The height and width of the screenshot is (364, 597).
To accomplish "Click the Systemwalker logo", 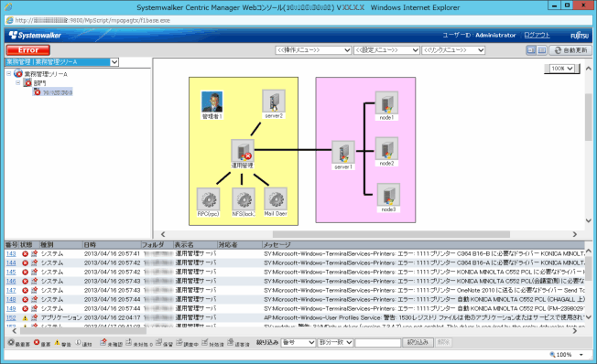I will [x=35, y=35].
